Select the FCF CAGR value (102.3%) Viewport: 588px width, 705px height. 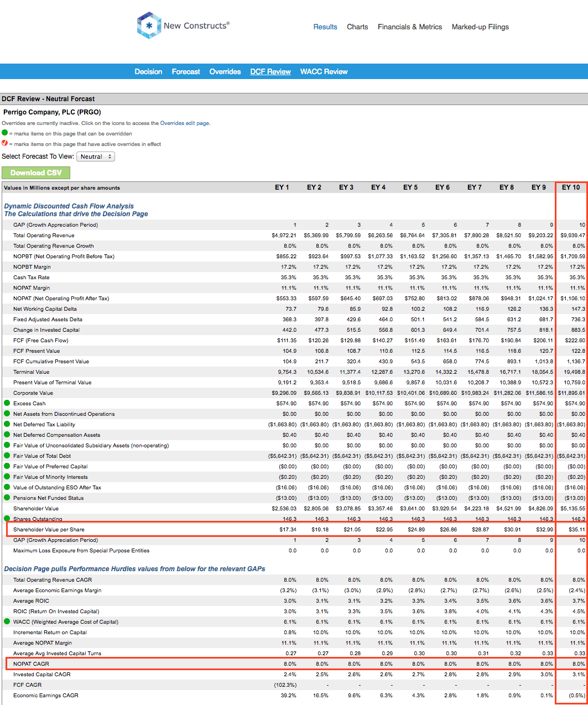pos(285,685)
